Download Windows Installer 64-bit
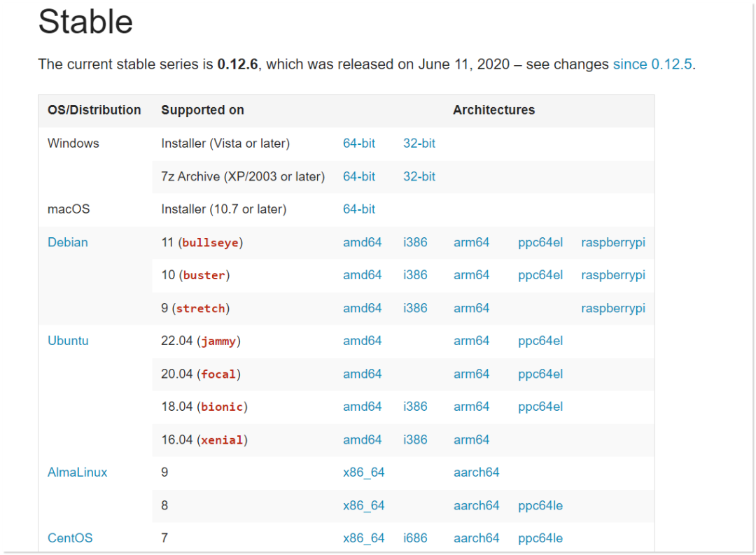Screen dimensions: 756x555 (359, 143)
